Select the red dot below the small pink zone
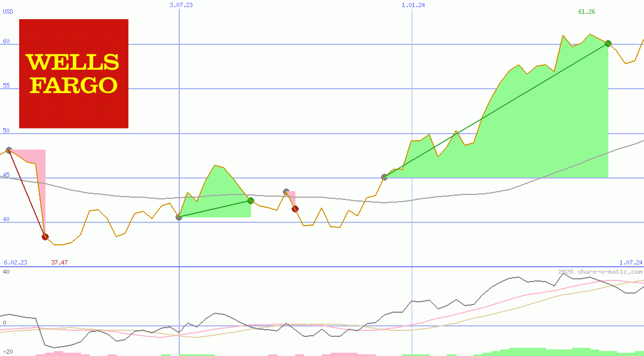 point(295,208)
